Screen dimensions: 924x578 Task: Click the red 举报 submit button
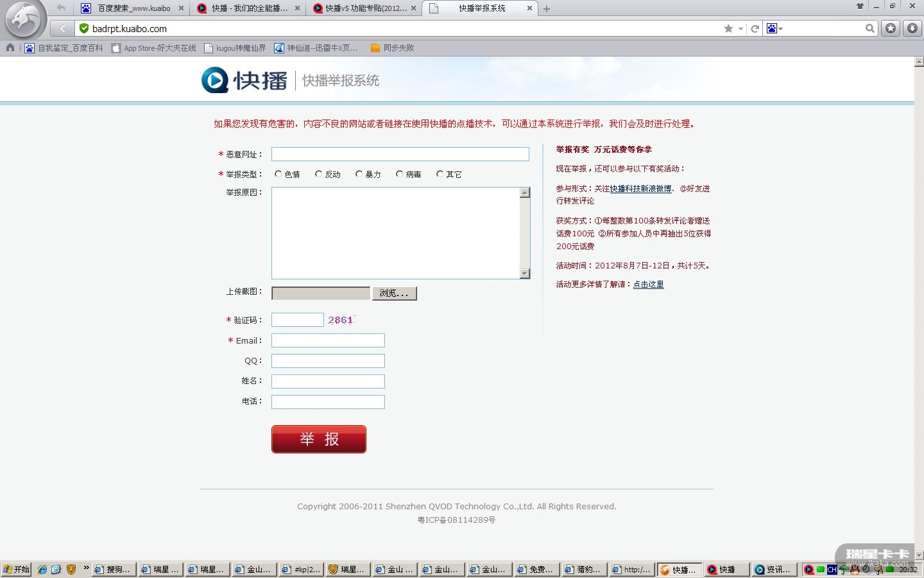(319, 439)
